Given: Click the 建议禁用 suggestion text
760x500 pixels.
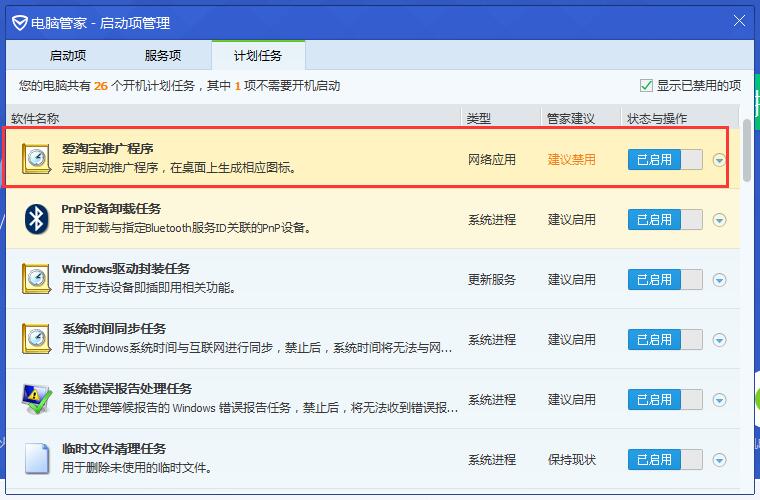Looking at the screenshot, I should click(x=571, y=159).
